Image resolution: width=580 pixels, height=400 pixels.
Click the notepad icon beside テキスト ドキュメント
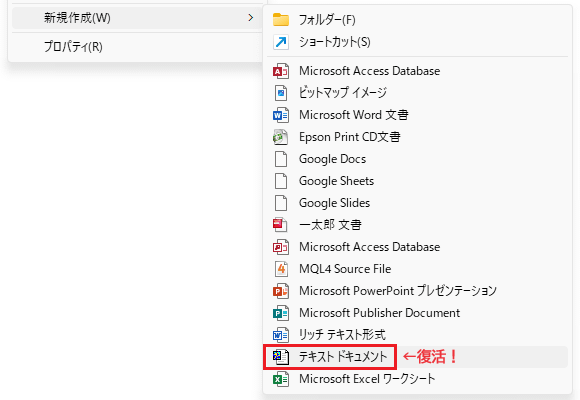281,357
